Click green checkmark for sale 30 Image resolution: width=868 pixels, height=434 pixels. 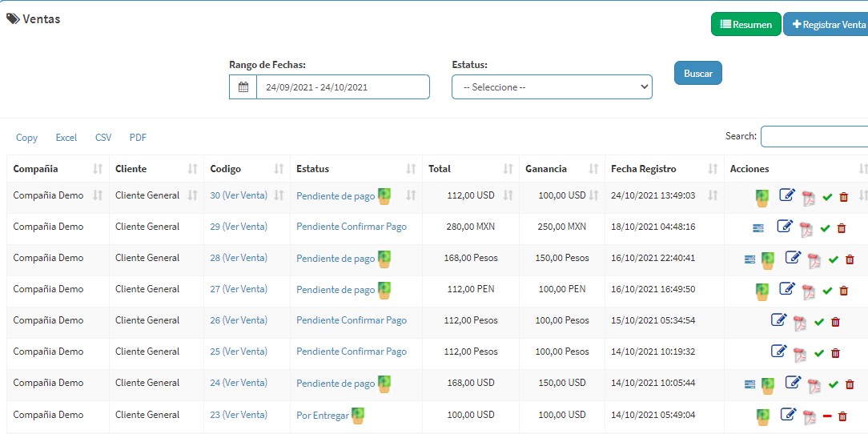(x=828, y=197)
